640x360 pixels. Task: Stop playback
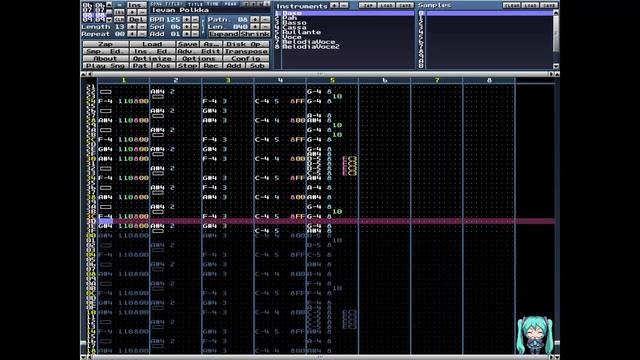[x=187, y=66]
